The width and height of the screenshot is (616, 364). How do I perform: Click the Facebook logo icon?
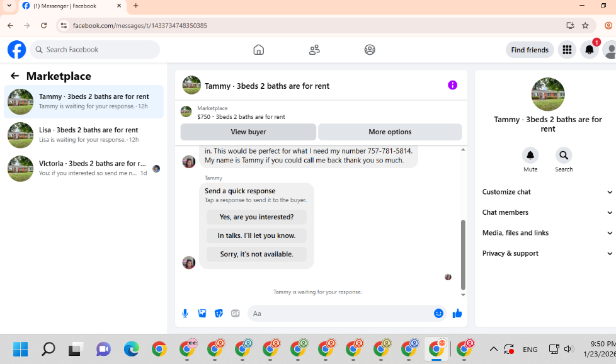point(16,50)
